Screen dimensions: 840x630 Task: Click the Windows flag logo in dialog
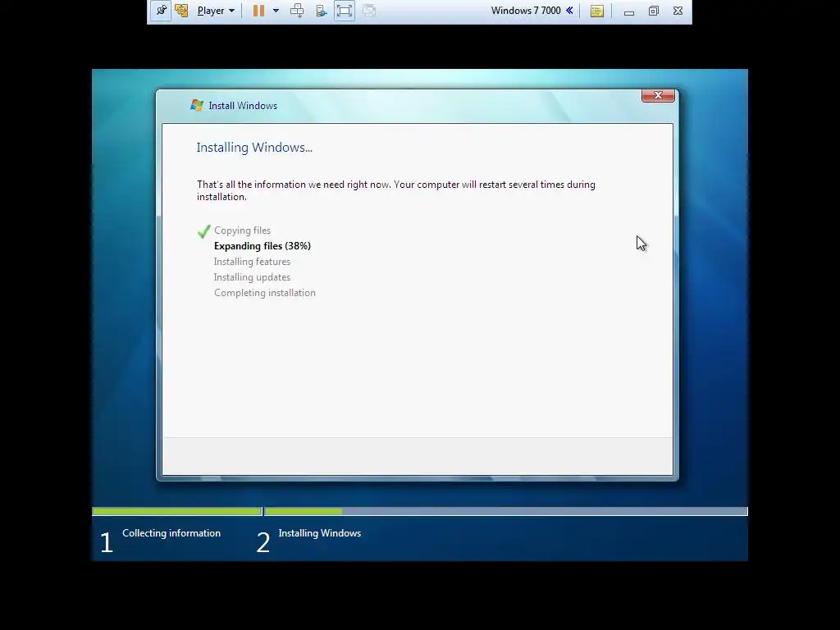[197, 106]
